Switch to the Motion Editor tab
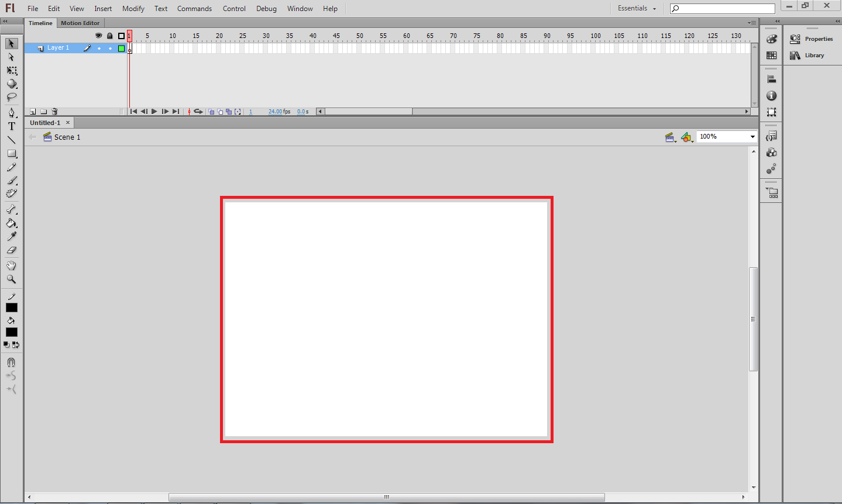 tap(80, 23)
